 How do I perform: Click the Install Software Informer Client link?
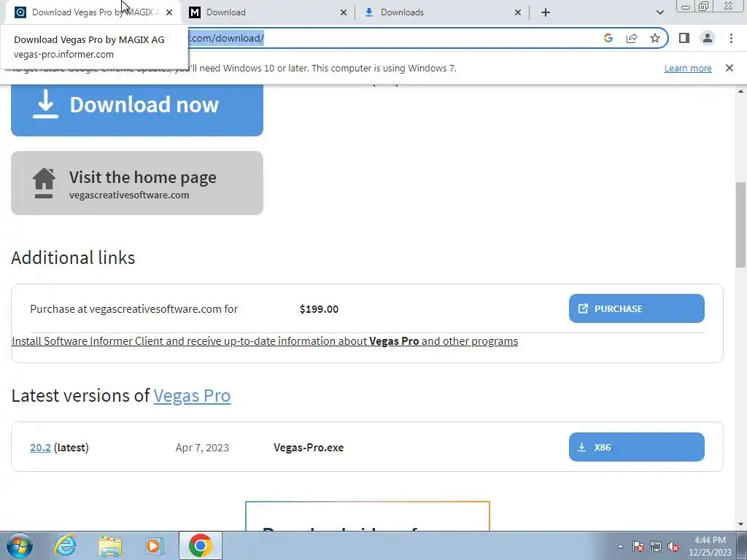tap(264, 341)
